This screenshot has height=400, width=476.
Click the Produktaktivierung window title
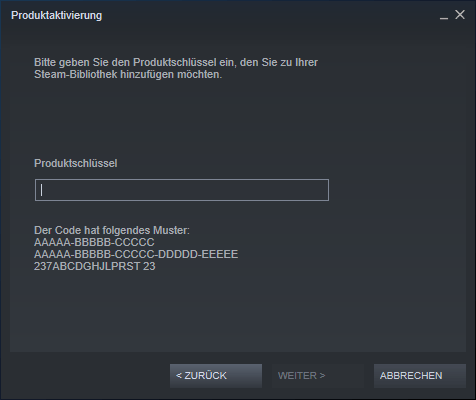pos(57,15)
